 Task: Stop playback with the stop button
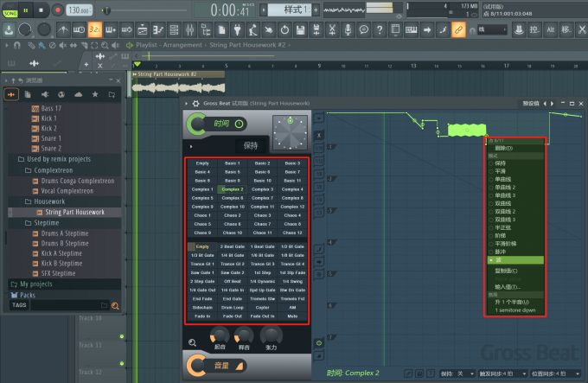coord(42,10)
